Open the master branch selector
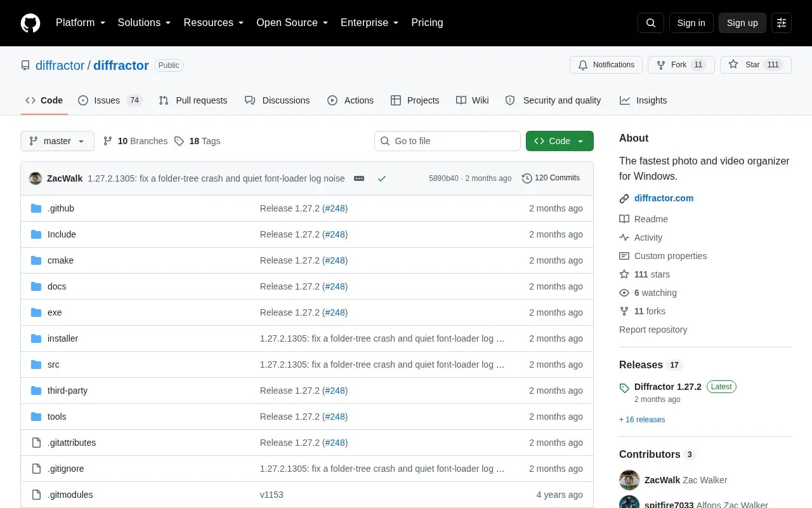812x508 pixels. click(57, 141)
